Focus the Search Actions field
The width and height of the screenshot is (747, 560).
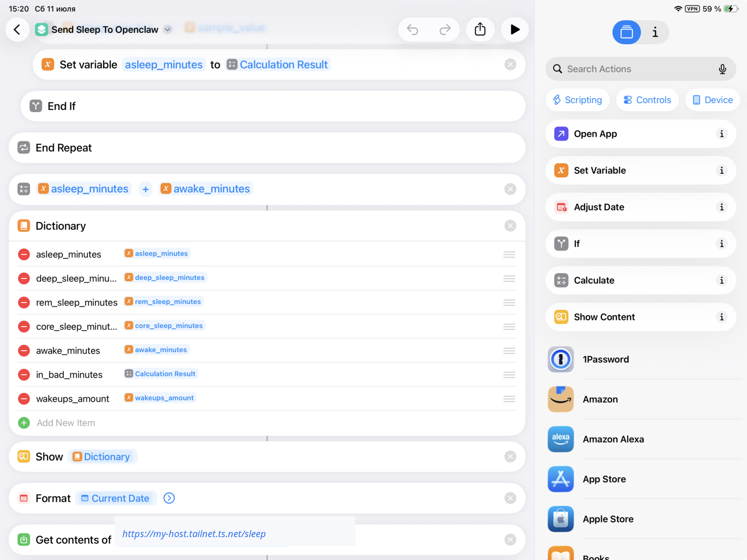pos(641,69)
